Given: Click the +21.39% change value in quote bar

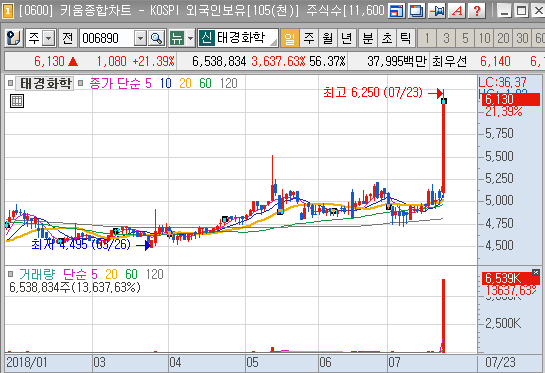Looking at the screenshot, I should [154, 62].
